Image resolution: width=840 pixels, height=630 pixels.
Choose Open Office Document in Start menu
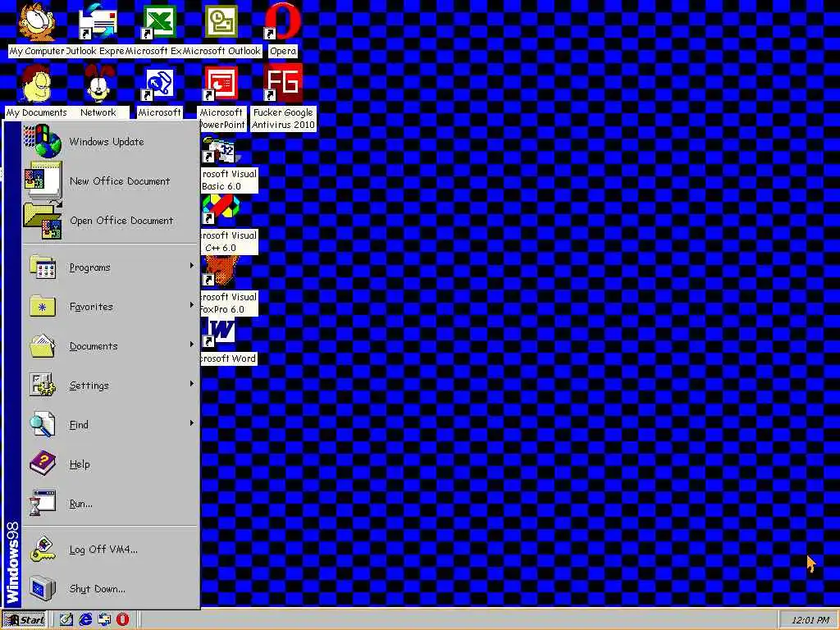[111, 220]
